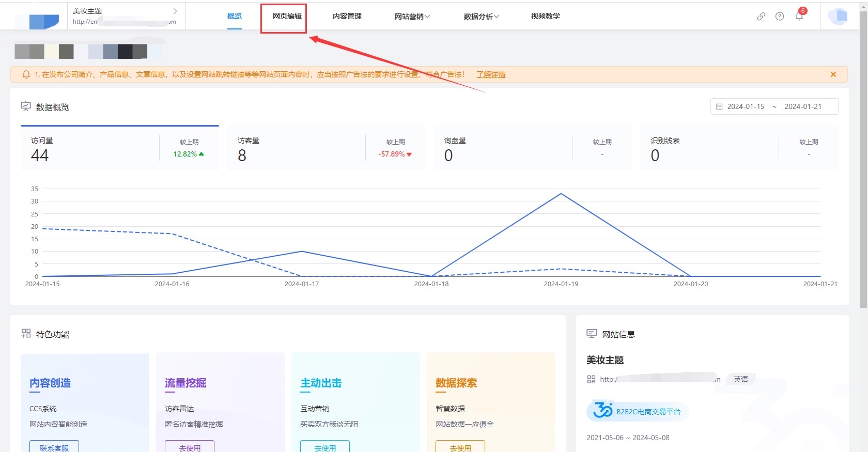This screenshot has width=868, height=452.
Task: Expand the 美妆主题 site switcher arrow
Action: click(x=175, y=11)
